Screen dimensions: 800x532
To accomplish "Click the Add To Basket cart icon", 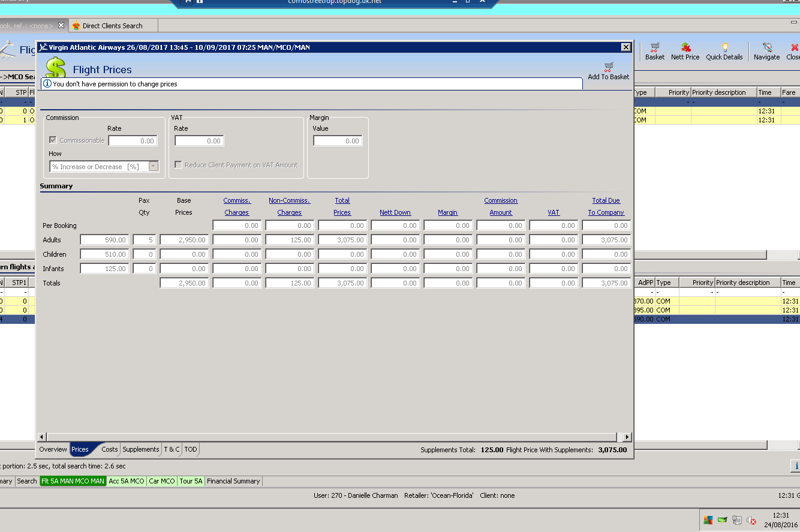I will click(609, 67).
